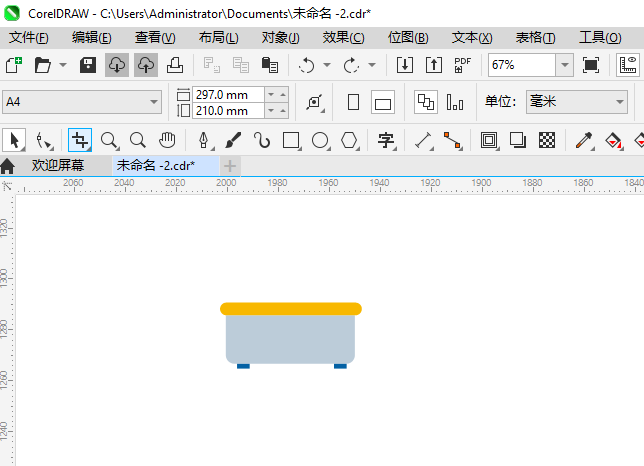The width and height of the screenshot is (644, 466).
Task: Click the Undo arrow
Action: tap(306, 65)
